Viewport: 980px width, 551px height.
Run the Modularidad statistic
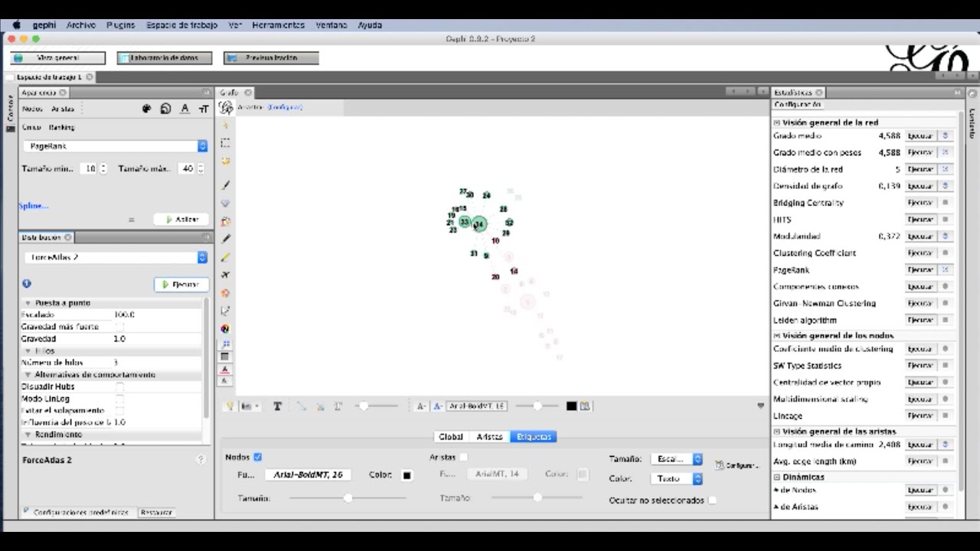[x=920, y=236]
